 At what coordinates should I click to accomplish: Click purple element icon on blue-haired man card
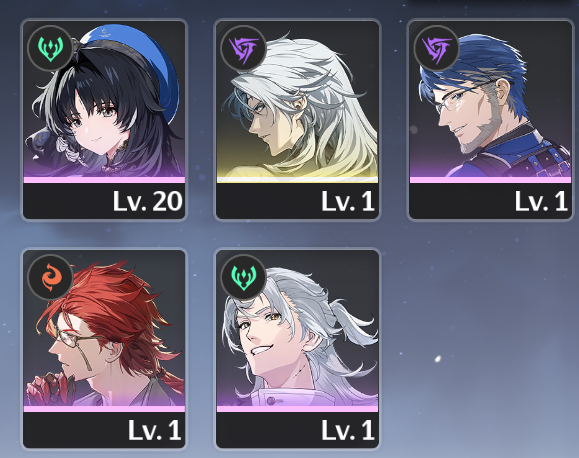click(436, 48)
